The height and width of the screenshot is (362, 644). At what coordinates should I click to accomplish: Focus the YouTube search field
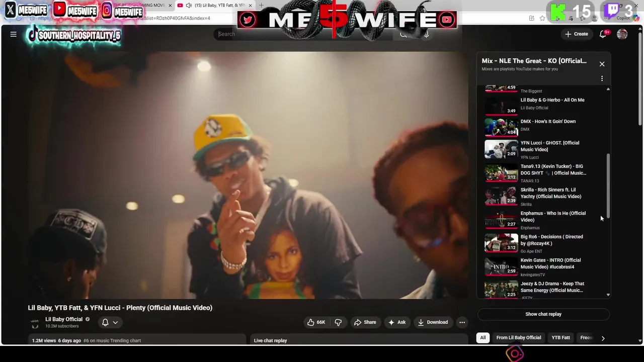coord(302,34)
